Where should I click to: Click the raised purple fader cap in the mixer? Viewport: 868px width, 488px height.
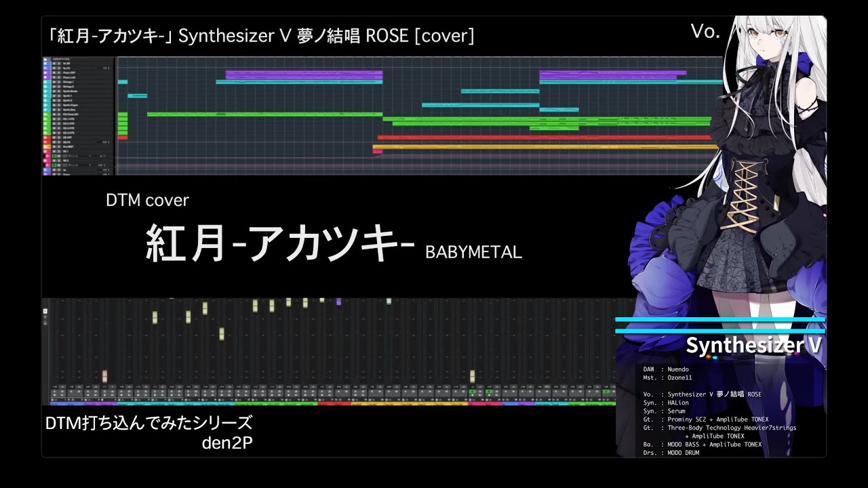point(338,301)
